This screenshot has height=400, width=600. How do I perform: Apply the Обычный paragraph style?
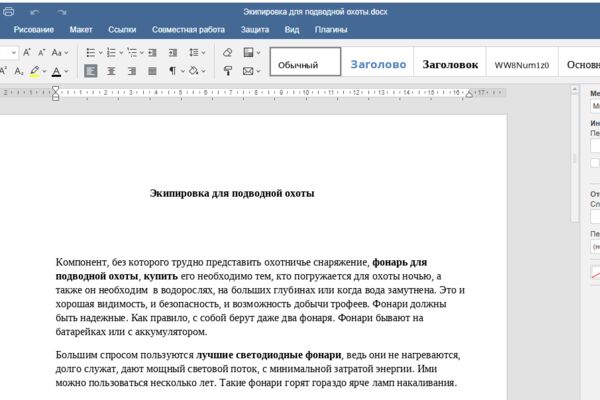coord(305,62)
